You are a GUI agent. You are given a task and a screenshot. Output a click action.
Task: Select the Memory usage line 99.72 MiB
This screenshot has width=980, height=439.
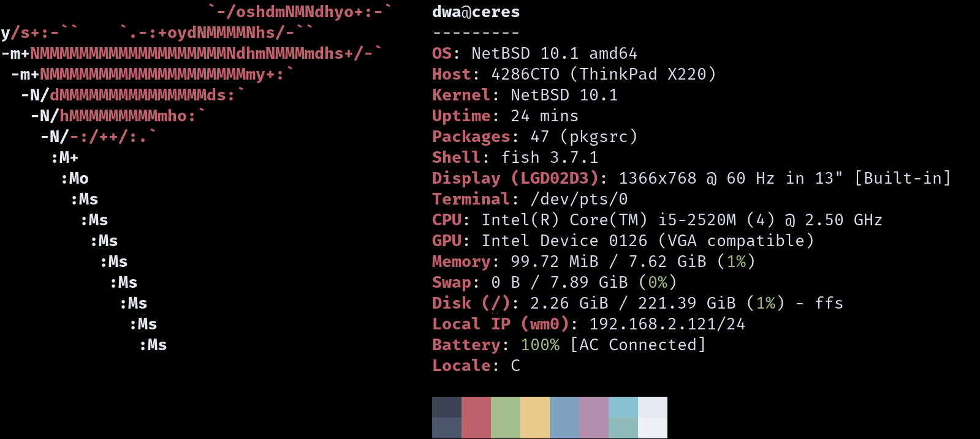[x=593, y=262]
